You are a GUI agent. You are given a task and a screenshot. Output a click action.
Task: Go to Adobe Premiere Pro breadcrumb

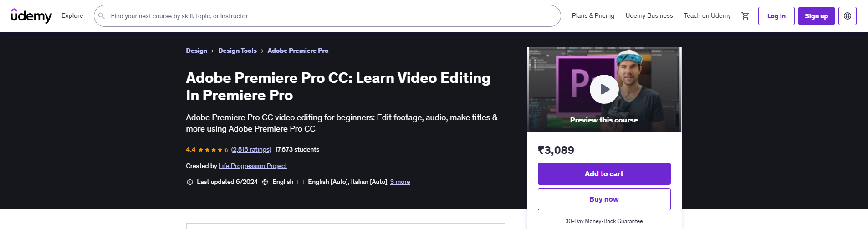coord(298,51)
